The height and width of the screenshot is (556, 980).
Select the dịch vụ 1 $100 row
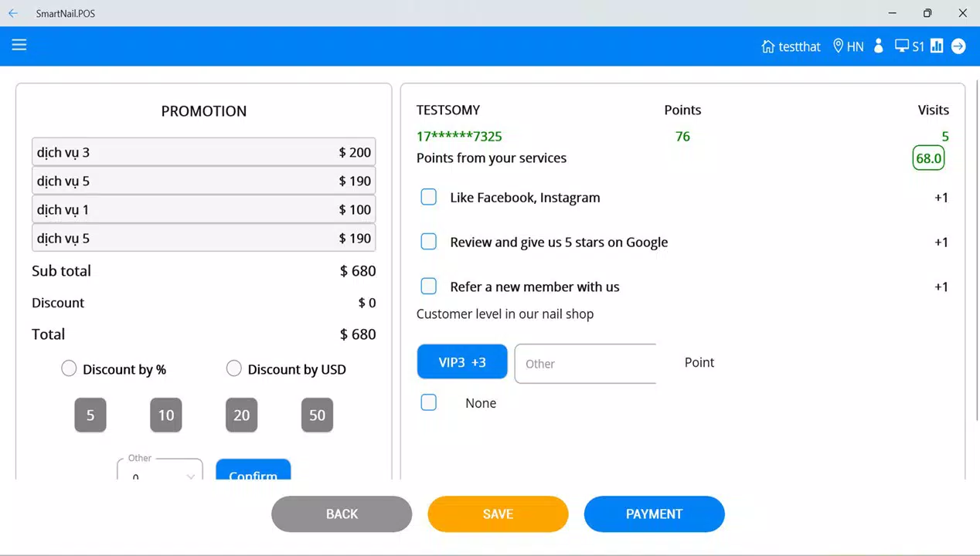(204, 209)
